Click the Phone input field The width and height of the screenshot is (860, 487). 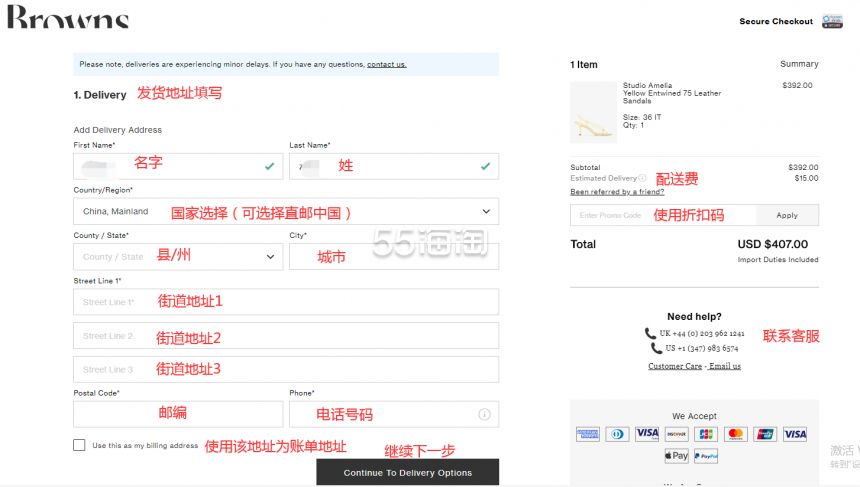(x=394, y=414)
